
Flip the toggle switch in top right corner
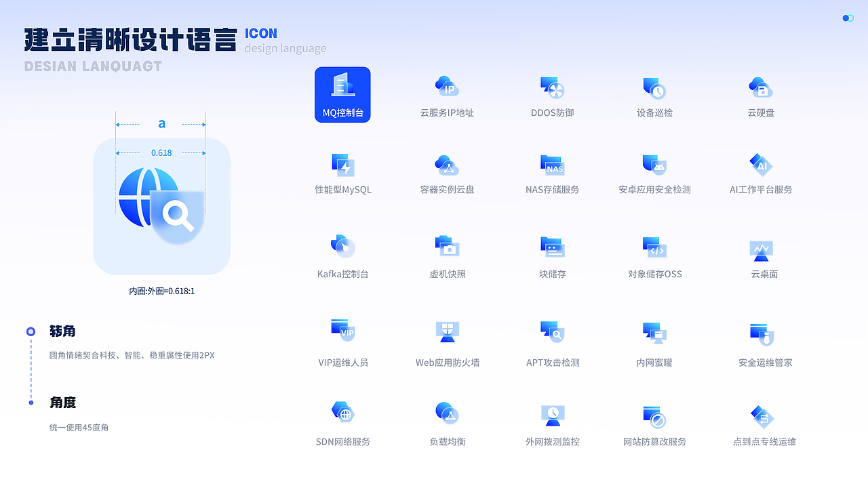coord(848,18)
